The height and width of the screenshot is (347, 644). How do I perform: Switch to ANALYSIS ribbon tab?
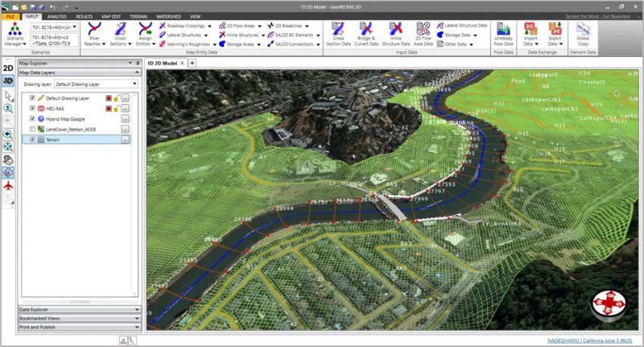click(x=56, y=16)
